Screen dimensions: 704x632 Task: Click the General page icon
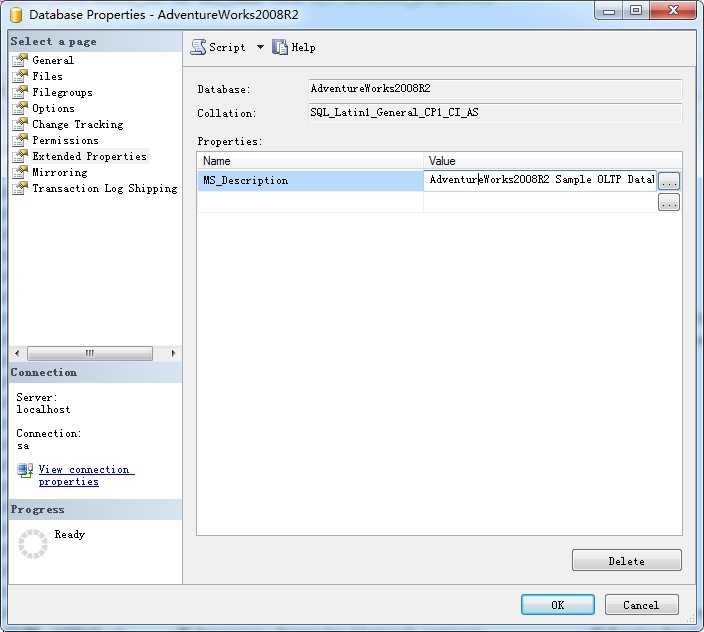tap(20, 60)
